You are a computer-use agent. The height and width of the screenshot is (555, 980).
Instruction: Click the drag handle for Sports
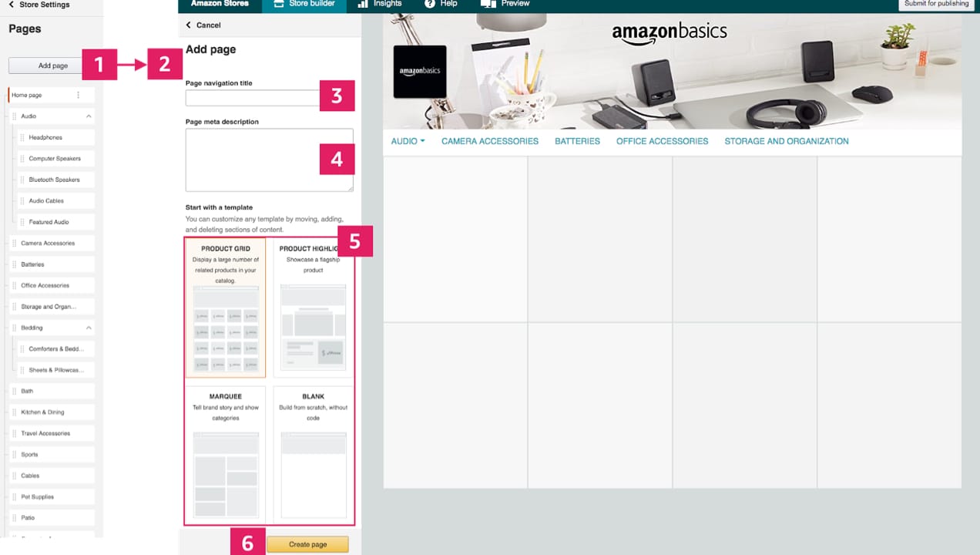click(14, 455)
